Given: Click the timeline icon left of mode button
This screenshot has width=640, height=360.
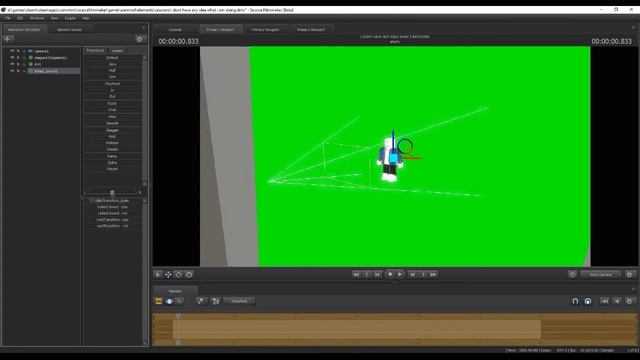Looking at the screenshot, I should coord(216,301).
